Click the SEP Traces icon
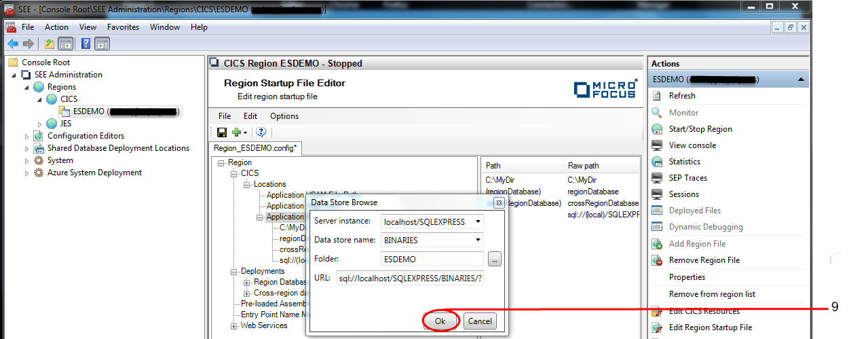Image resolution: width=868 pixels, height=339 pixels. [657, 178]
